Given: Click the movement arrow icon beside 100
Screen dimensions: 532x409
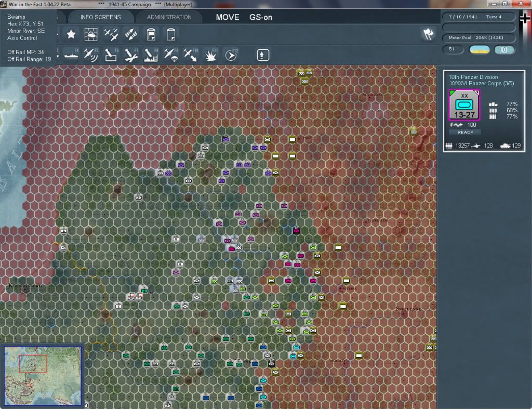Looking at the screenshot, I should pos(456,125).
